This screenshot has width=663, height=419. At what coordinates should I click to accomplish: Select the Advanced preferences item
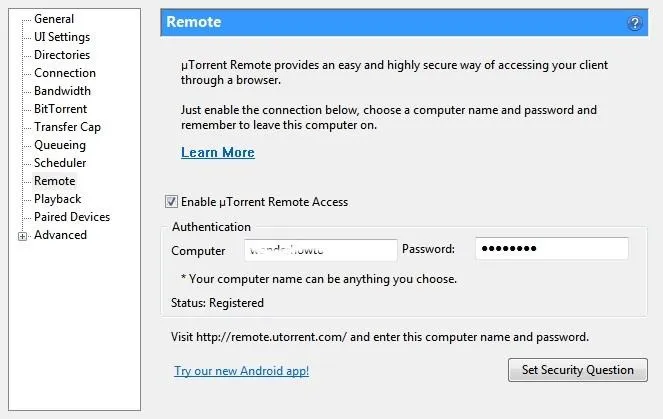click(x=60, y=235)
